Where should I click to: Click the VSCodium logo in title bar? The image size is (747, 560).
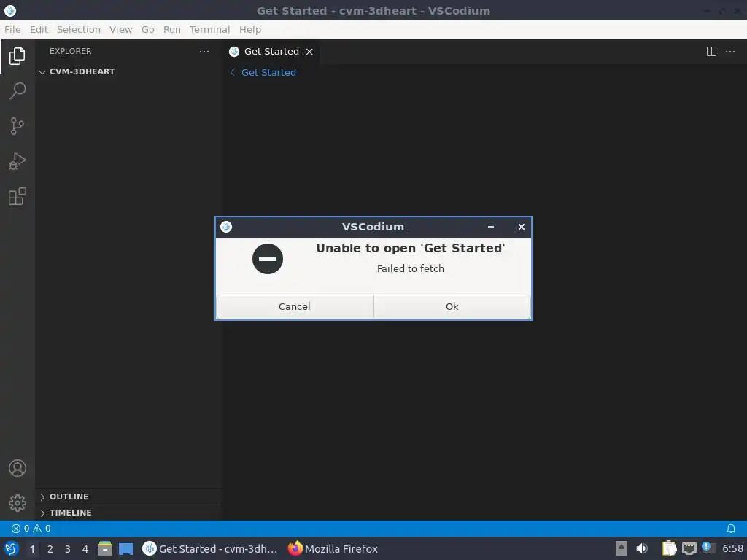pyautogui.click(x=10, y=10)
